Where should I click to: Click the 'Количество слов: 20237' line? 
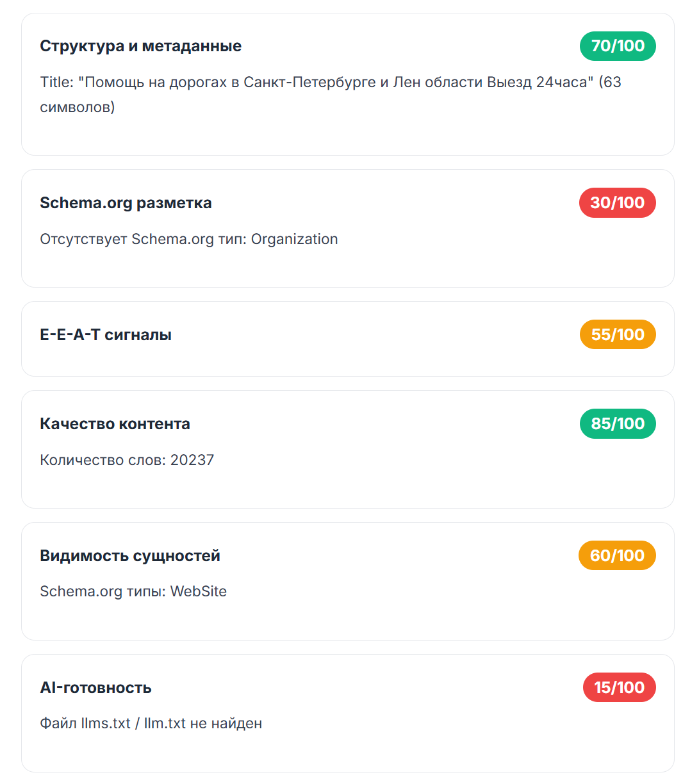[127, 461]
